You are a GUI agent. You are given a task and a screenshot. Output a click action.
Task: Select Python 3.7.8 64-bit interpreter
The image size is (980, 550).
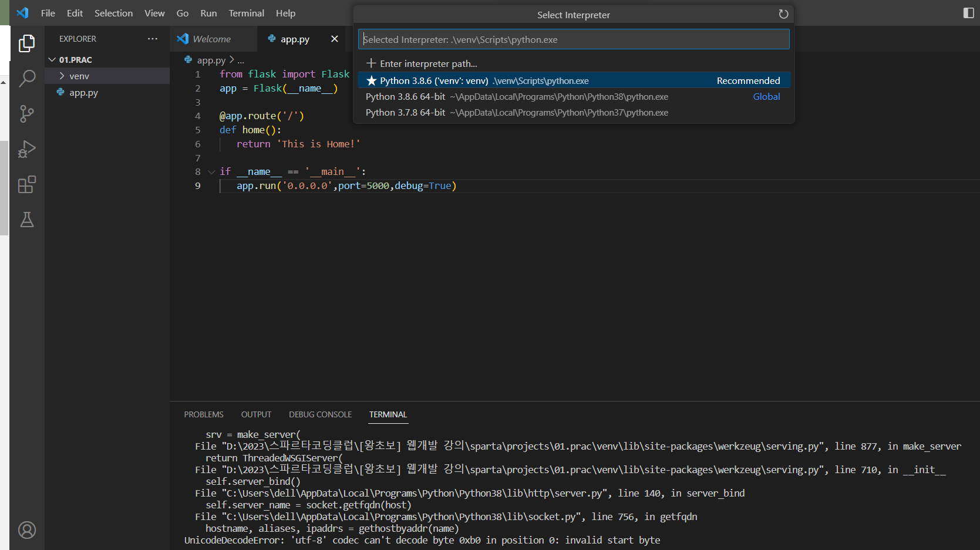tap(574, 112)
